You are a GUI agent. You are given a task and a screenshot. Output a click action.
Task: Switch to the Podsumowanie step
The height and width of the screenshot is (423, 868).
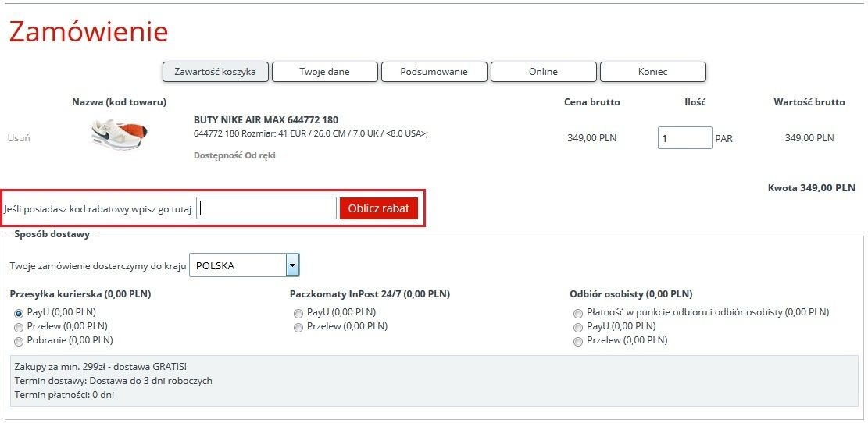(434, 72)
